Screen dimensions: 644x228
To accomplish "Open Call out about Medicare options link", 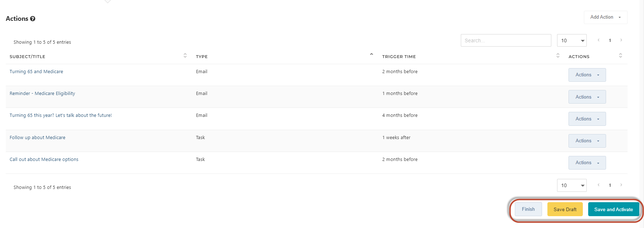I will pyautogui.click(x=44, y=160).
